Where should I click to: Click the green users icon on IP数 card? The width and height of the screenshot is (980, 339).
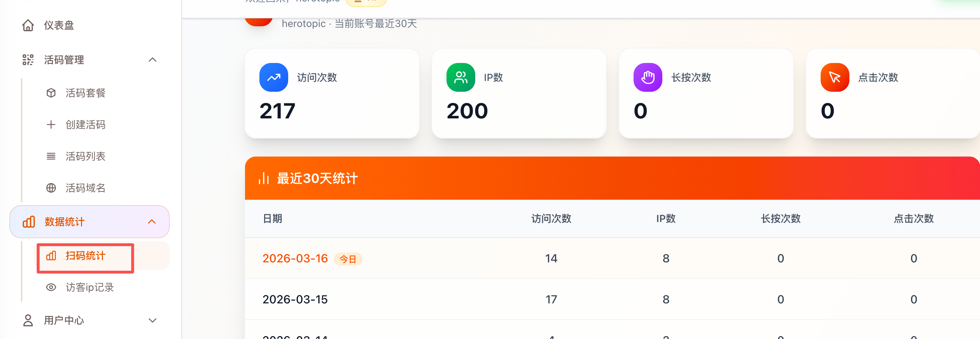tap(461, 77)
